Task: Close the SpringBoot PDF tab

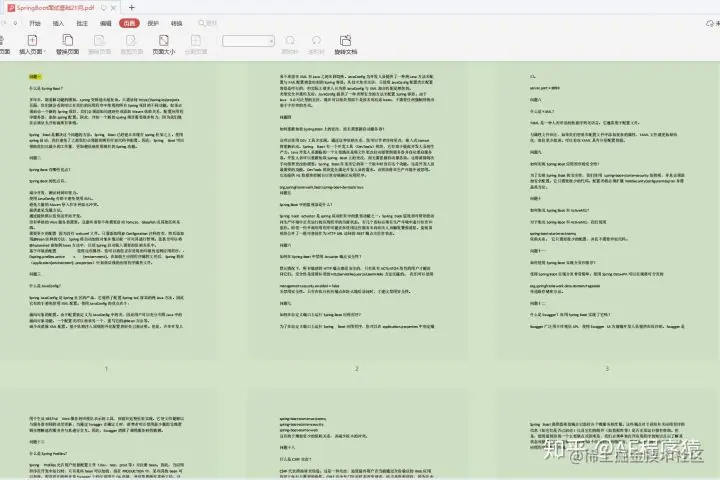Action: point(113,8)
